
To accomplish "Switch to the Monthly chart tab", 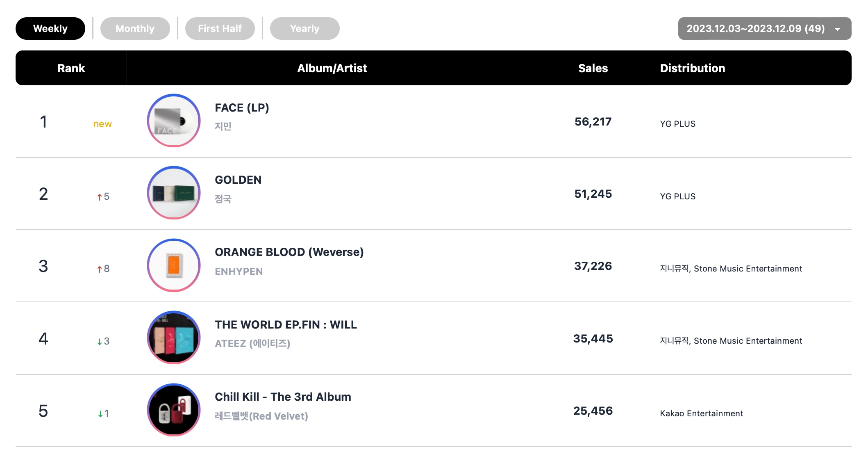I will (135, 29).
